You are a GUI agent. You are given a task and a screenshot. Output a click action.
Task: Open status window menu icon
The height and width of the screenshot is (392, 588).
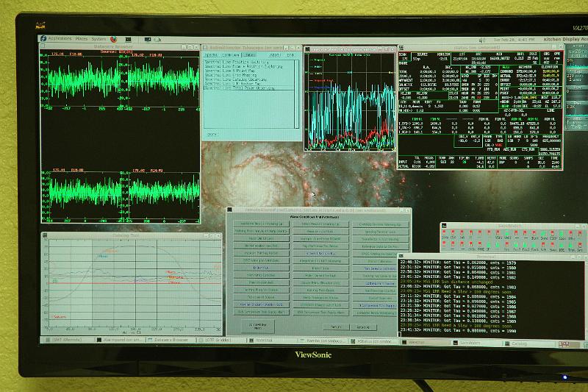(401, 48)
